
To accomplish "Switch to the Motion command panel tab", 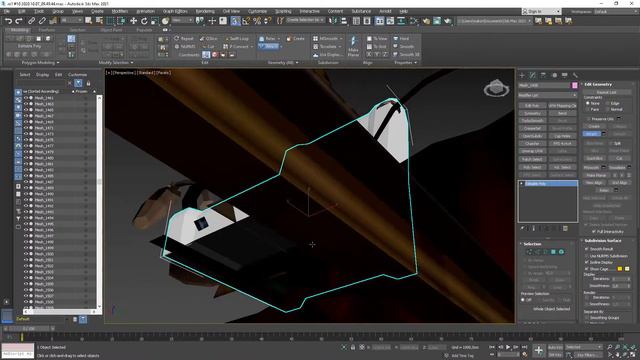I will (x=554, y=75).
